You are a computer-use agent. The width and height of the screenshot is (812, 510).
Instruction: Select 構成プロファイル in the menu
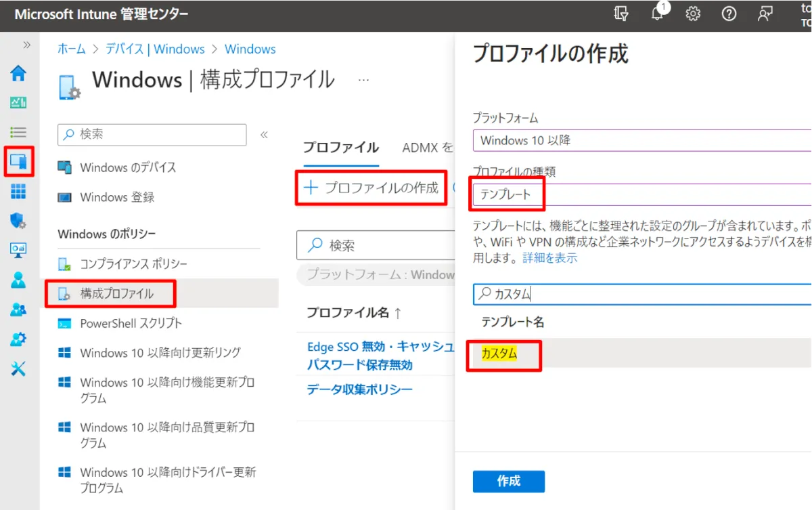point(116,293)
